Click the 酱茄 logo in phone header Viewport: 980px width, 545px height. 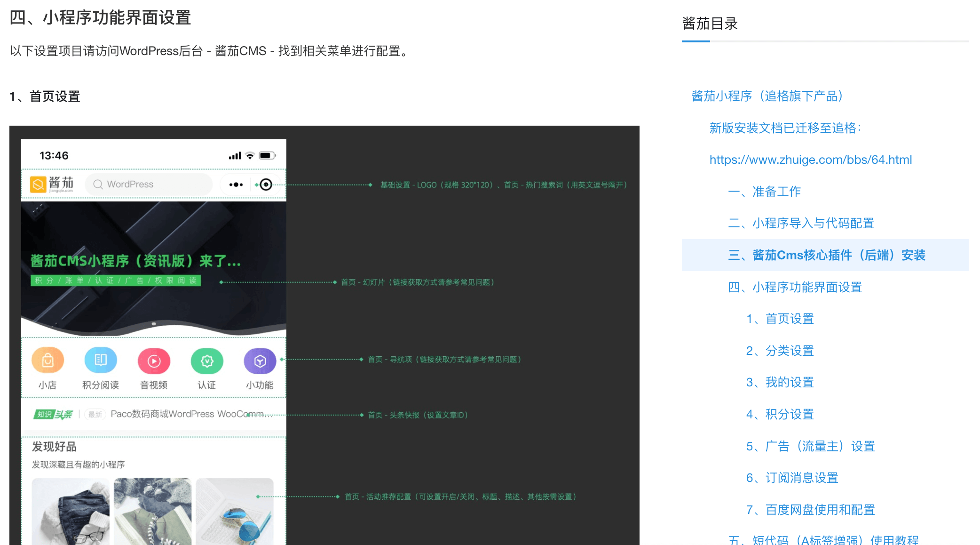tap(52, 184)
